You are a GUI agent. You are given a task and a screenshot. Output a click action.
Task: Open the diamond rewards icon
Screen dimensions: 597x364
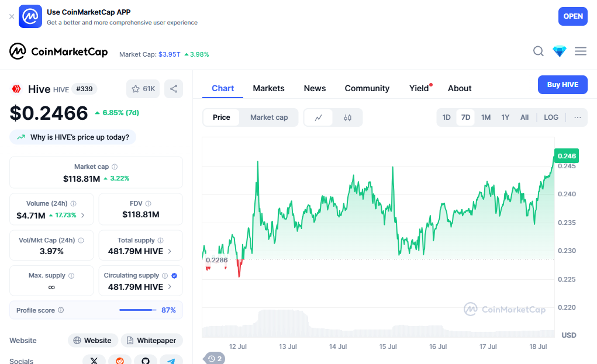click(x=560, y=51)
